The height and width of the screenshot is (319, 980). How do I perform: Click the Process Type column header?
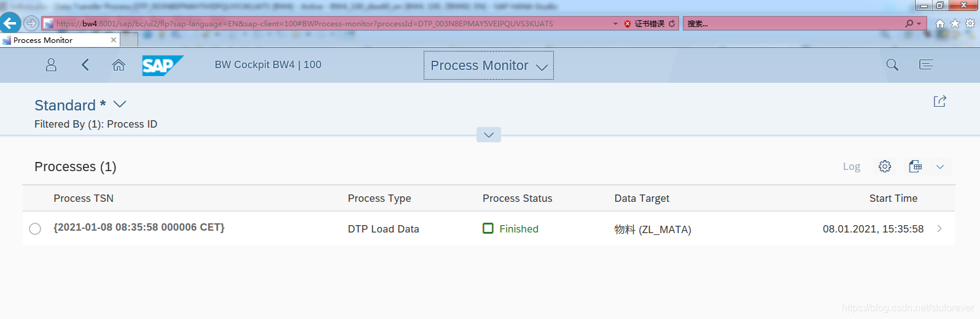pyautogui.click(x=379, y=198)
